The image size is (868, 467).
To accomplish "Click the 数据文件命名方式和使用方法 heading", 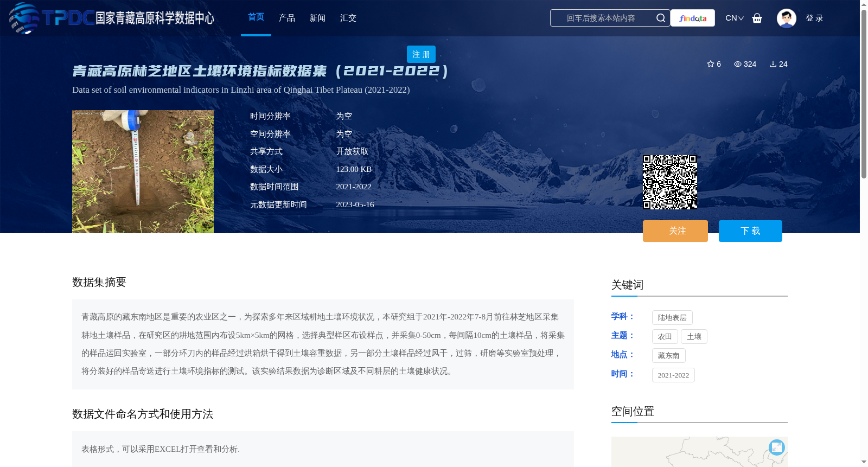I will 143,414.
